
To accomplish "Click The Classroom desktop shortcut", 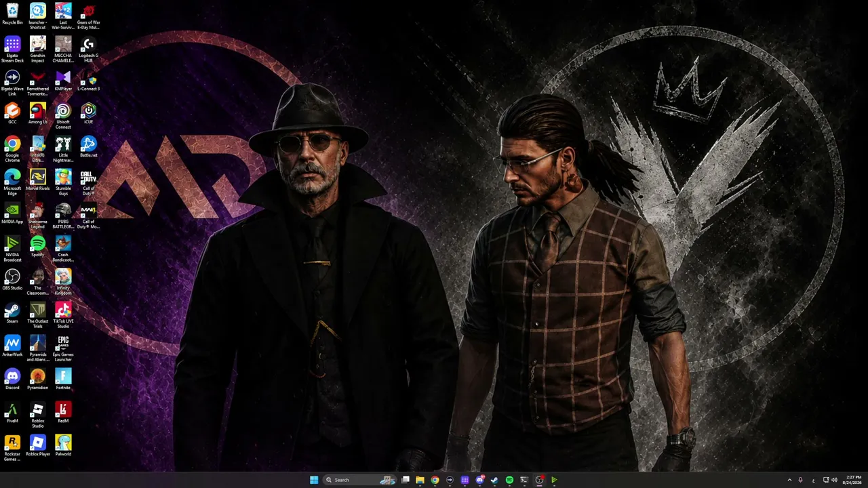I will click(x=38, y=282).
